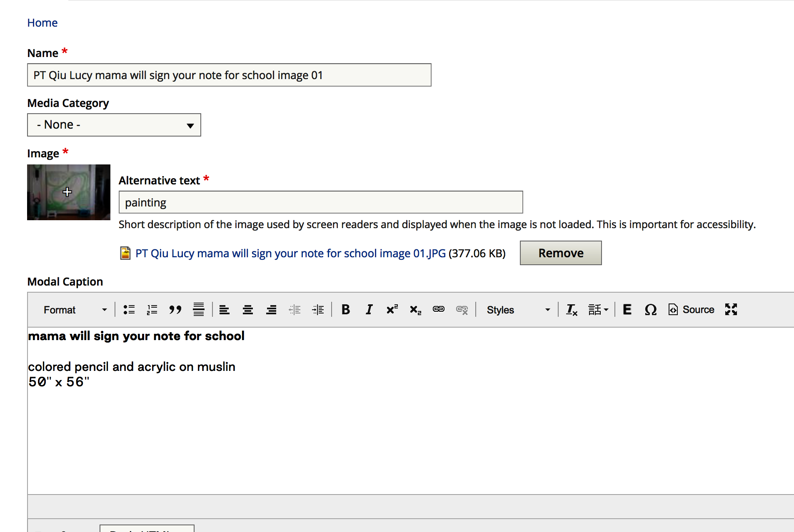Center align the caption text
Image resolution: width=794 pixels, height=532 pixels.
[x=248, y=310]
